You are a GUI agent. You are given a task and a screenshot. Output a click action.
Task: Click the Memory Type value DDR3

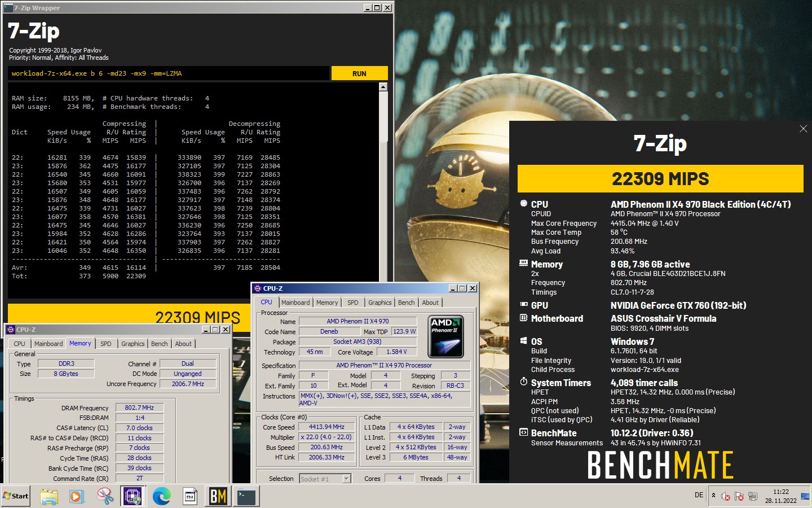[67, 364]
